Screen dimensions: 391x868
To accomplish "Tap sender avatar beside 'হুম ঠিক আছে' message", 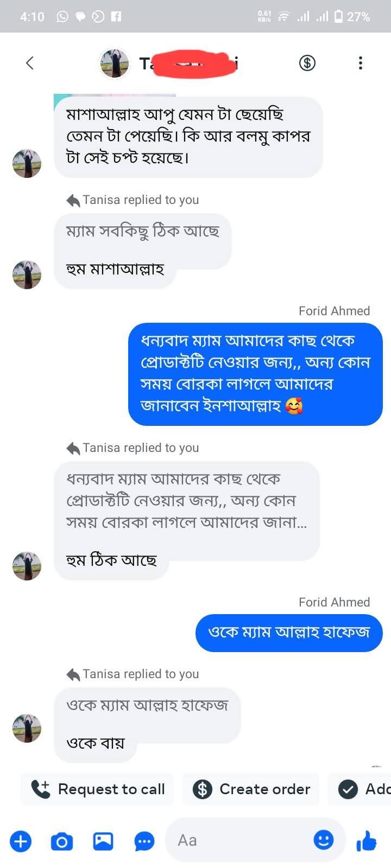I will [27, 566].
